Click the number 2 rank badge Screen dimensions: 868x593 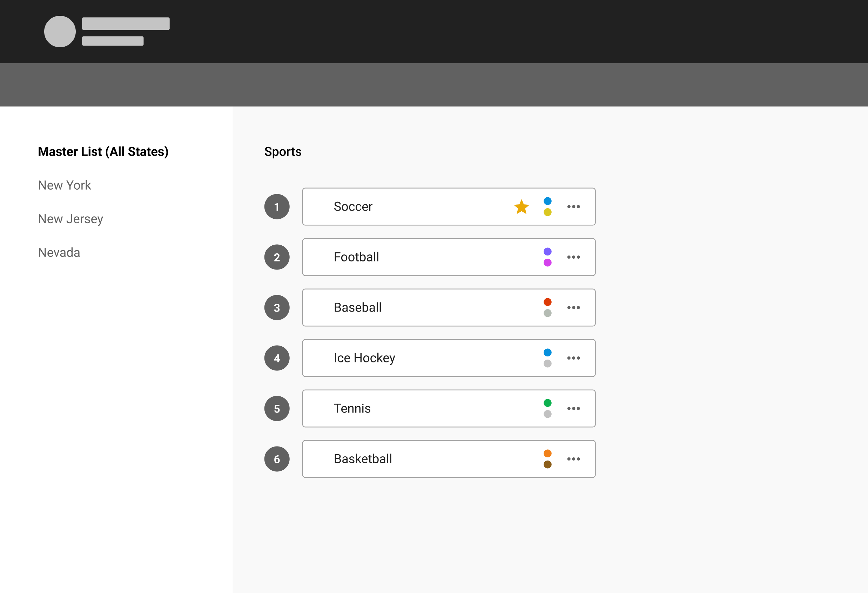pyautogui.click(x=277, y=257)
